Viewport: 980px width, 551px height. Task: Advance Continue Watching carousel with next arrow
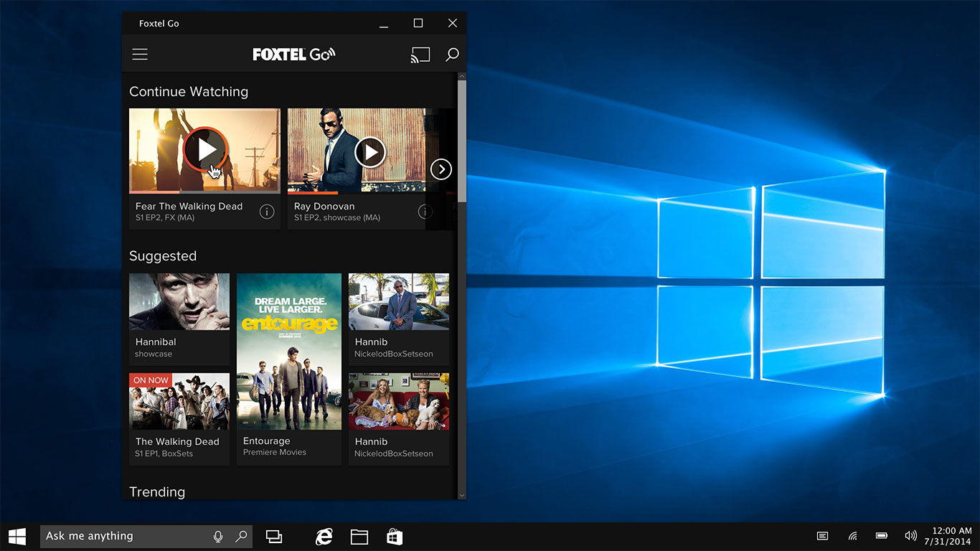coord(441,169)
